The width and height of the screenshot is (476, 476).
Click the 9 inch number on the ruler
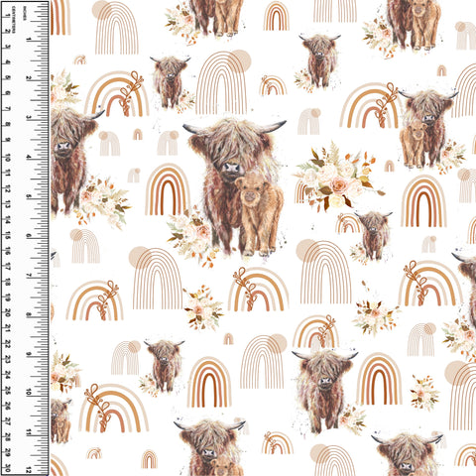coord(29,353)
